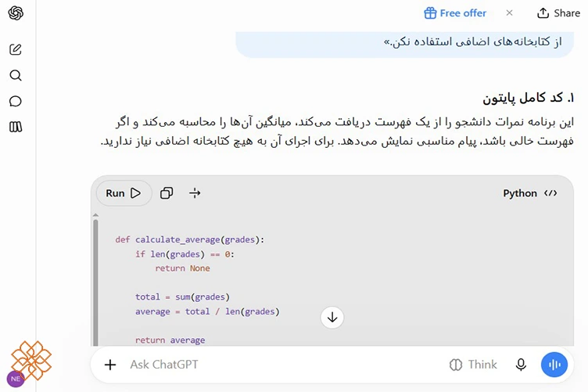Start dictation with the microphone icon
Image resolution: width=588 pixels, height=392 pixels.
tap(521, 365)
